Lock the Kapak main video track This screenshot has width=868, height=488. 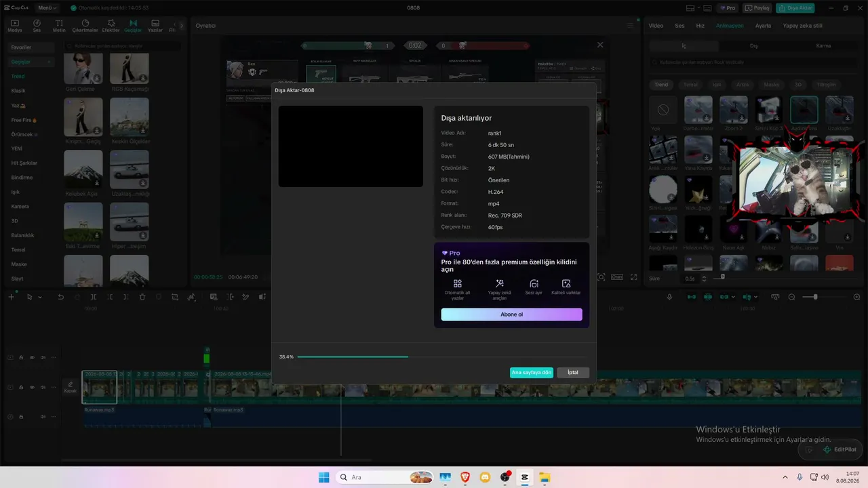(x=21, y=388)
